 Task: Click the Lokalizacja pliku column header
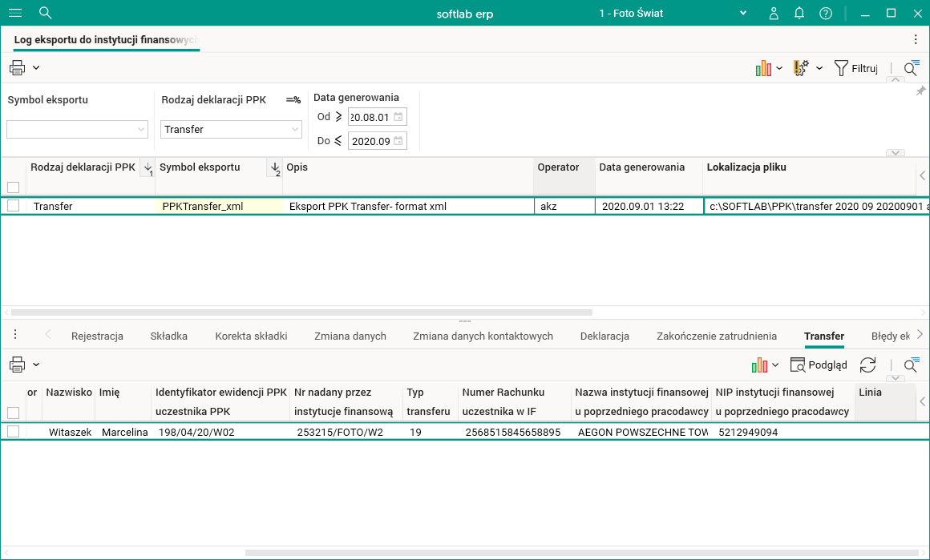pyautogui.click(x=809, y=175)
